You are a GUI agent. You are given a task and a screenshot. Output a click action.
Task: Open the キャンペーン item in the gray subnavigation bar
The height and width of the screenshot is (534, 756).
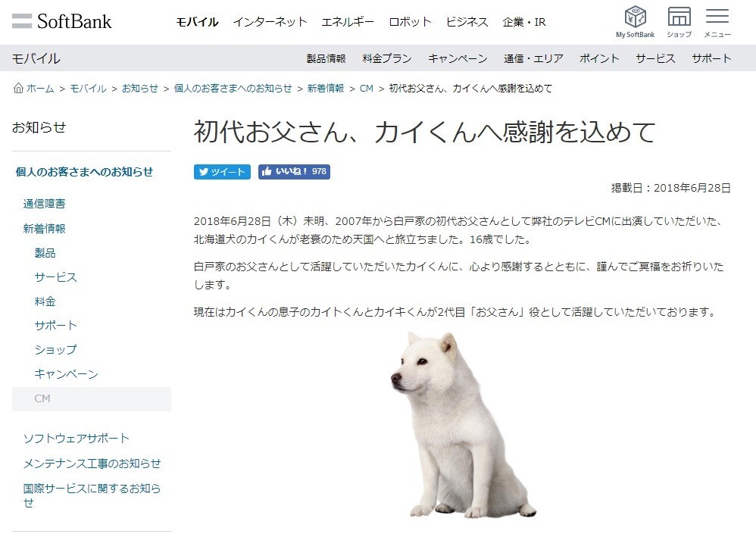(458, 58)
